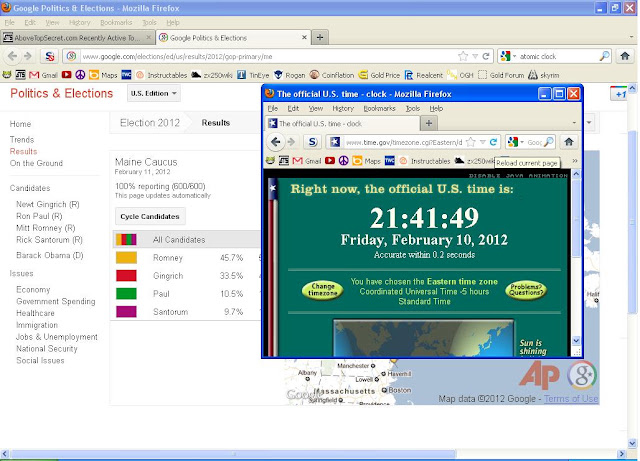Image resolution: width=640 pixels, height=461 pixels.
Task: Select the Results breadcrumb tab
Action: [x=216, y=122]
